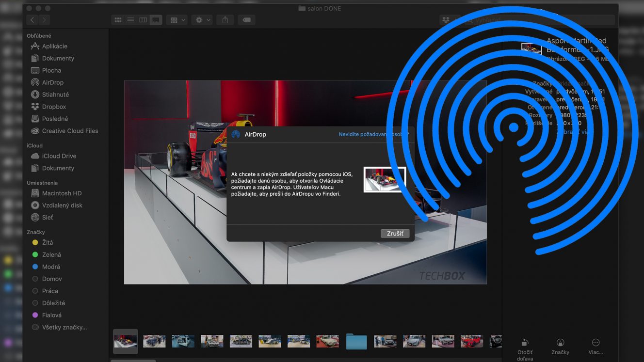Switch Finder to icon view

(118, 20)
